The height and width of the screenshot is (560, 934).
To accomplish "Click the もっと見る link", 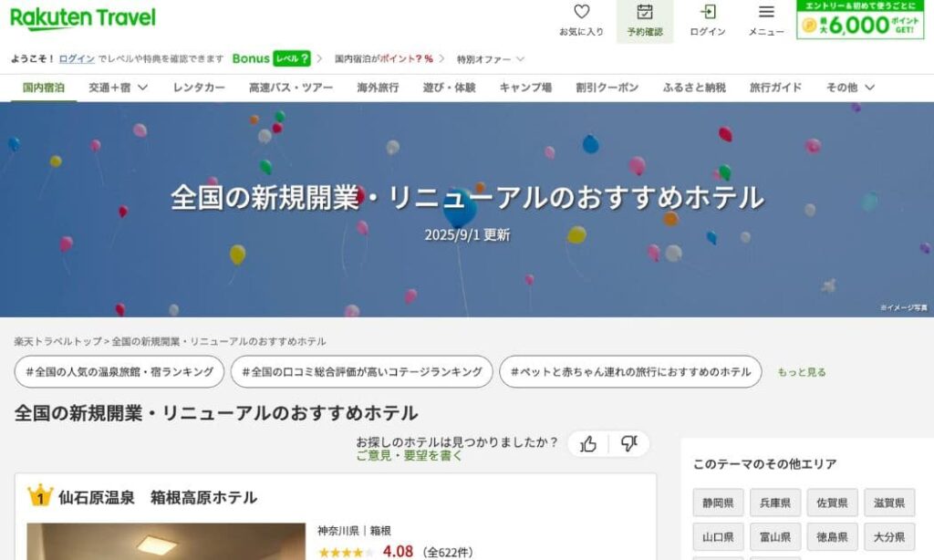I will 802,372.
